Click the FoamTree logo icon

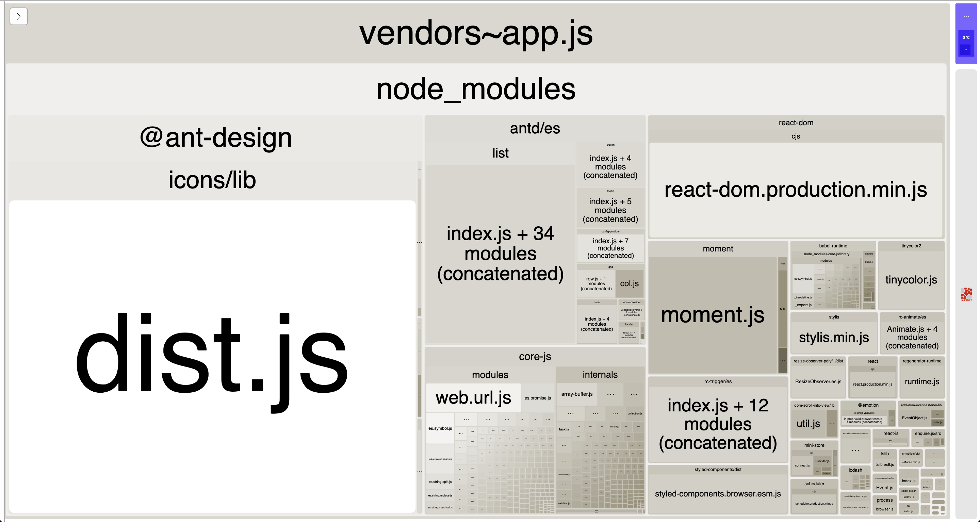(x=966, y=294)
